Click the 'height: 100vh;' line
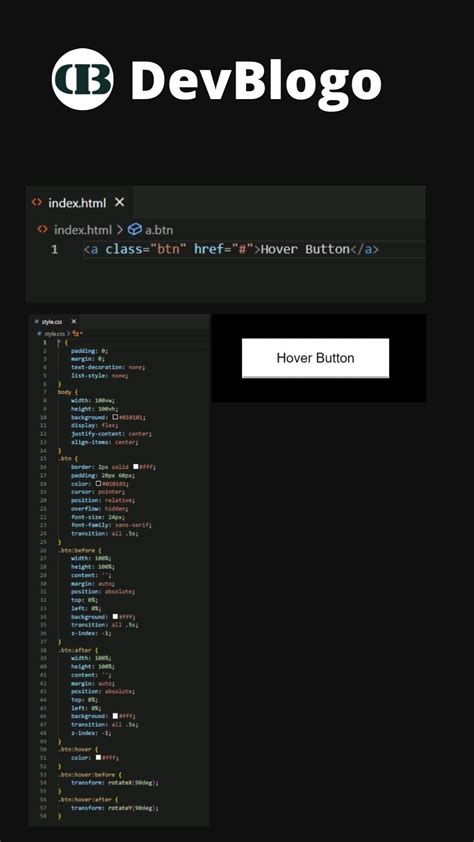 coord(94,409)
